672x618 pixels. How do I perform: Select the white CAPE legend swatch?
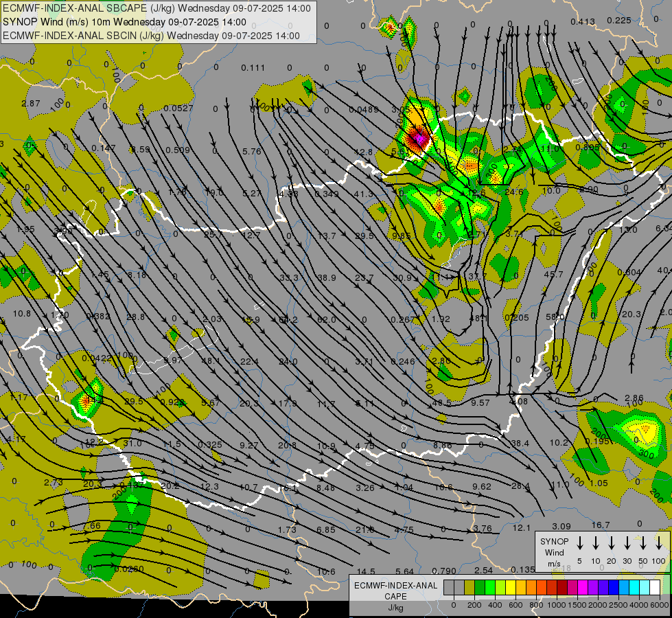point(654,588)
